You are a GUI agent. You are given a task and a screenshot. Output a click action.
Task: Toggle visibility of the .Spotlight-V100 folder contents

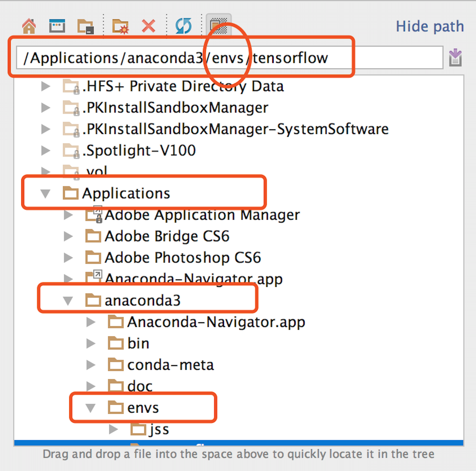coord(45,151)
